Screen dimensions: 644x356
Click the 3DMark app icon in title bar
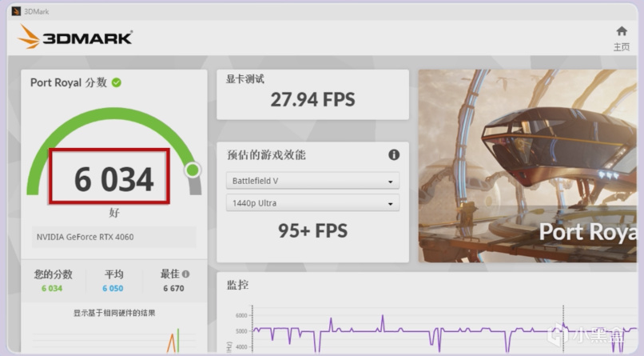[16, 11]
